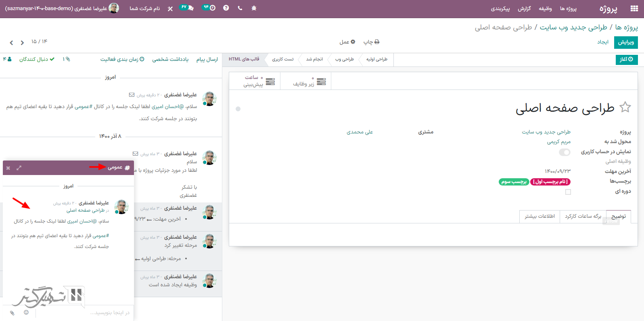The image size is (644, 321).
Task: Open activities clock icon with 94 badge
Action: click(209, 8)
